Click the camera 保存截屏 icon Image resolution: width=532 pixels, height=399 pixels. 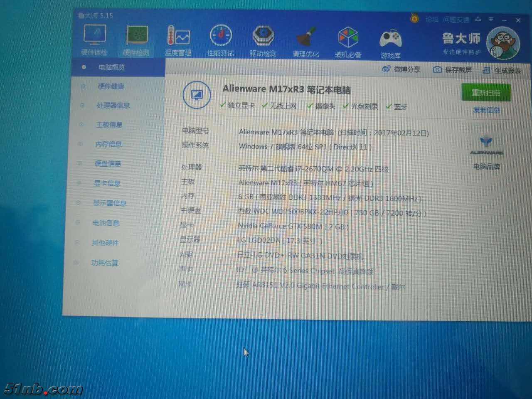pyautogui.click(x=437, y=69)
